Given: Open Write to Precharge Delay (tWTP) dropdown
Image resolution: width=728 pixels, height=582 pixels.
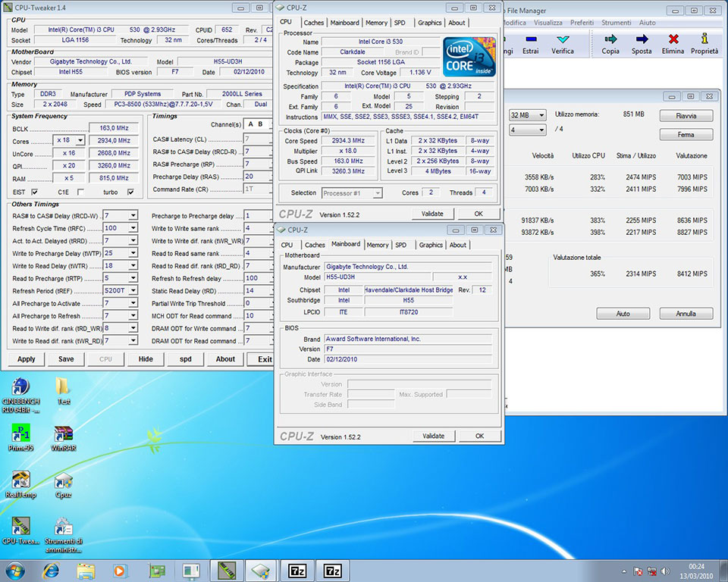Looking at the screenshot, I should point(133,253).
